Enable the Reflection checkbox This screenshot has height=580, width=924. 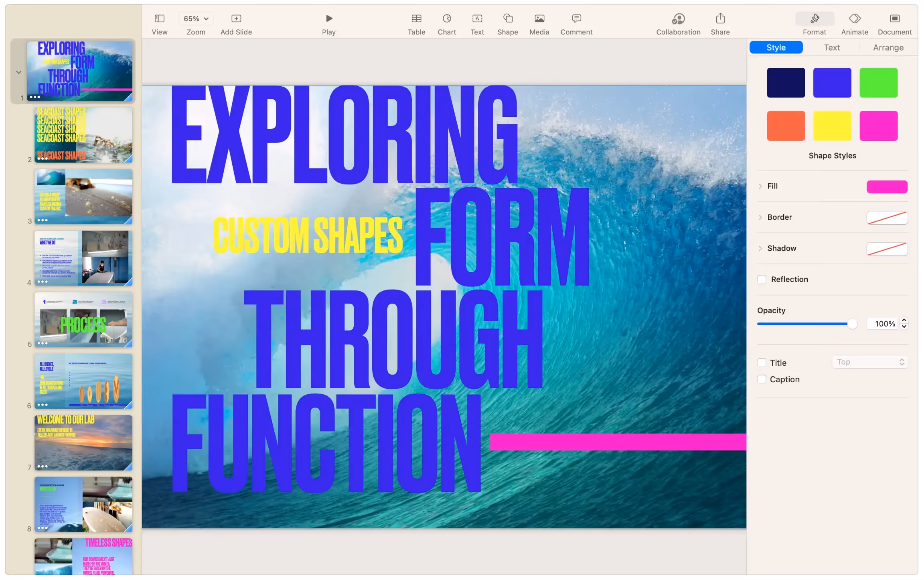tap(762, 279)
